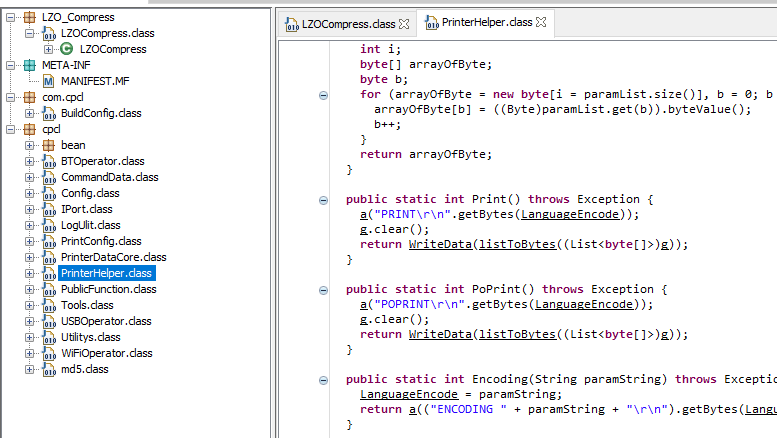Click the LogUlit.class file icon
This screenshot has height=438, width=777.
(49, 225)
